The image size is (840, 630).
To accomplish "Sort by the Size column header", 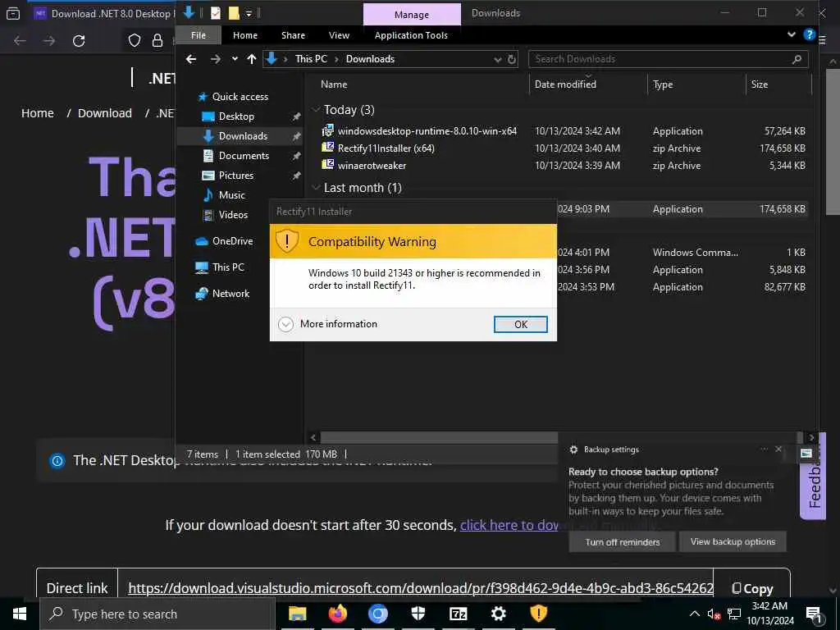I will coord(759,84).
